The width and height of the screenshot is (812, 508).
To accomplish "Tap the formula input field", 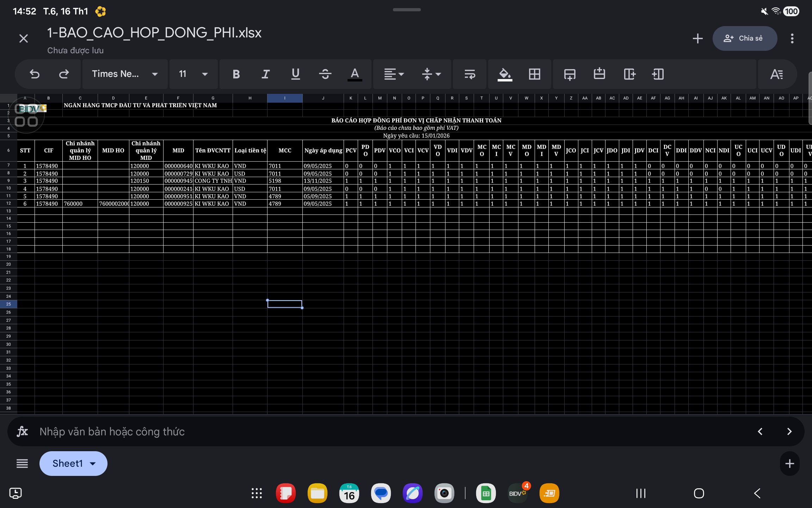I will (x=388, y=431).
